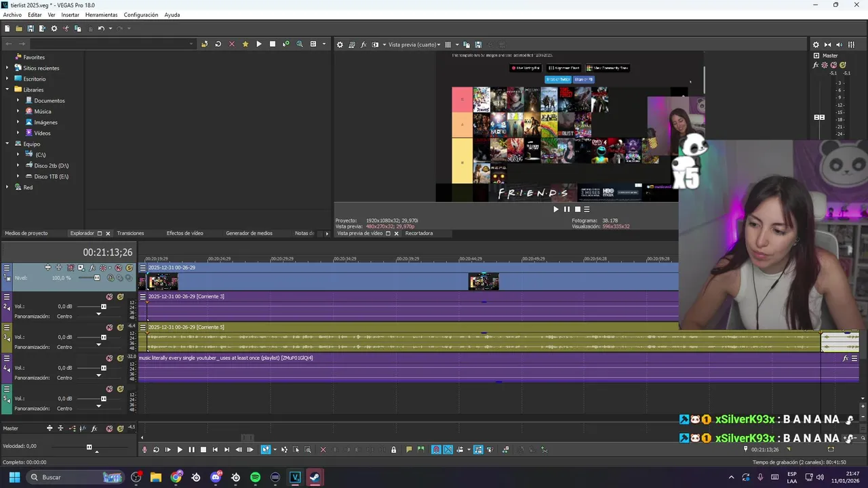Undo the last action

100,28
